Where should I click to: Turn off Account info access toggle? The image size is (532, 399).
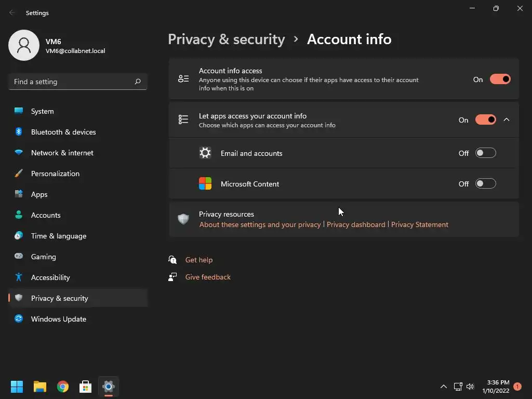500,79
